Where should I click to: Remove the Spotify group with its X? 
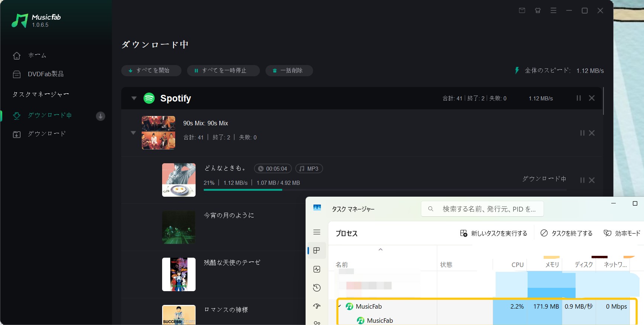tap(592, 98)
